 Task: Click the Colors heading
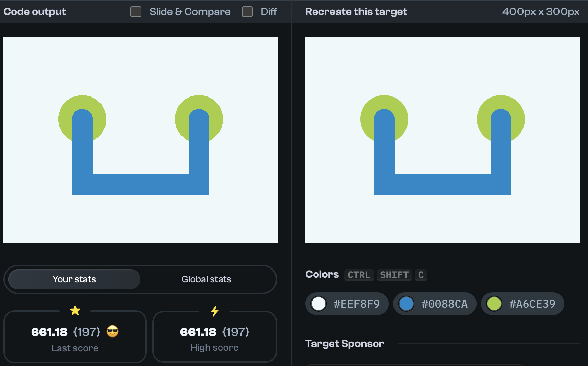(322, 274)
